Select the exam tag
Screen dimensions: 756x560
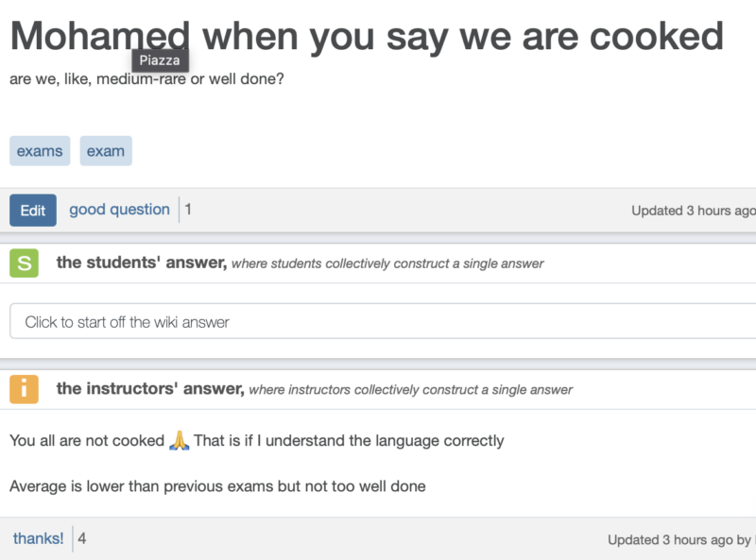[106, 150]
